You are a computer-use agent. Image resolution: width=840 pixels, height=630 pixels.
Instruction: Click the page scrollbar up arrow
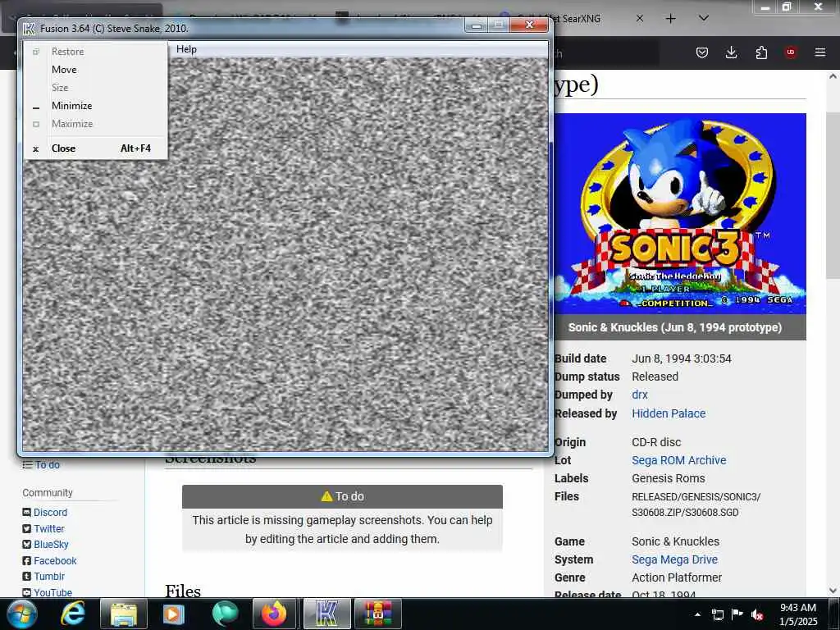point(833,76)
